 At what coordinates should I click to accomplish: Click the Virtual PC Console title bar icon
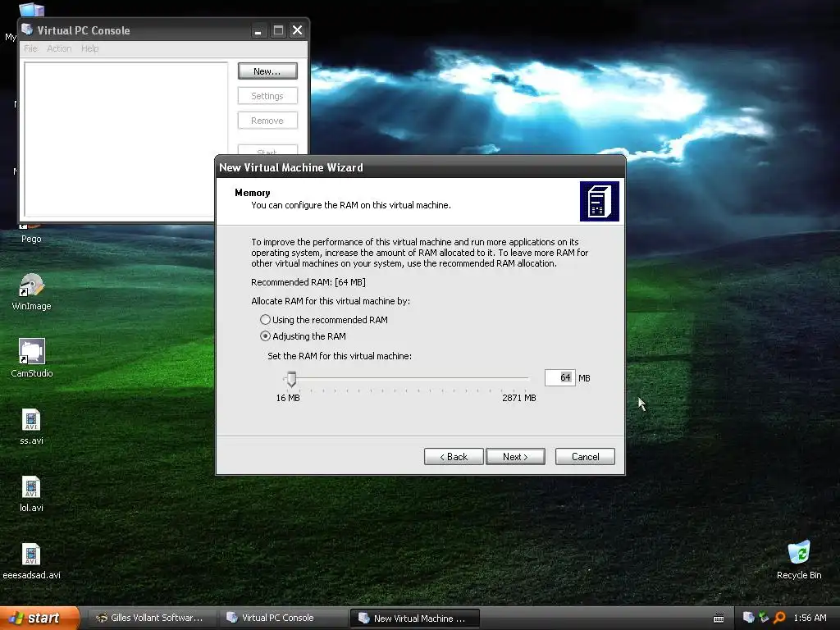click(x=27, y=30)
